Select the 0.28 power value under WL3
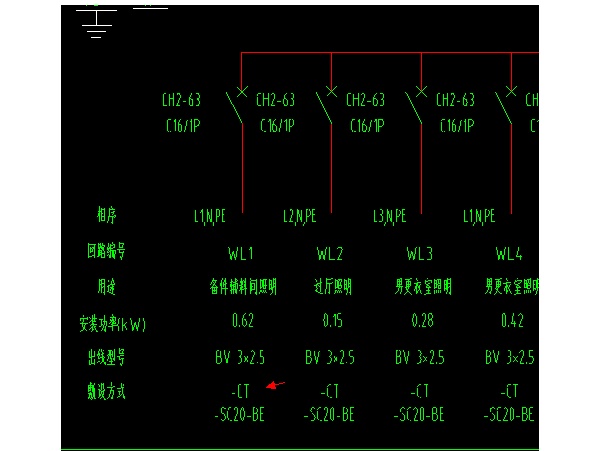Screen dimensions: 603x451 420,322
